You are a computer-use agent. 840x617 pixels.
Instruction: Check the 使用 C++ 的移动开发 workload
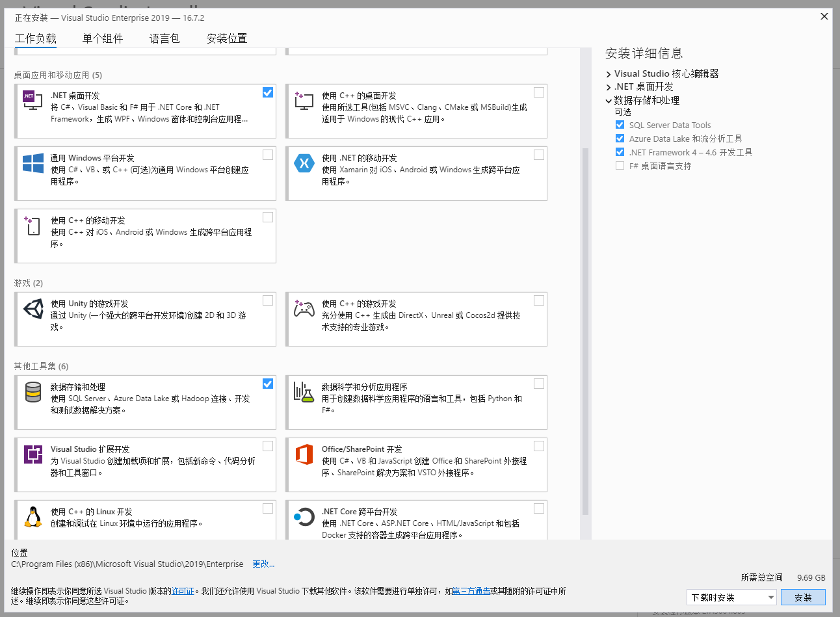[268, 217]
